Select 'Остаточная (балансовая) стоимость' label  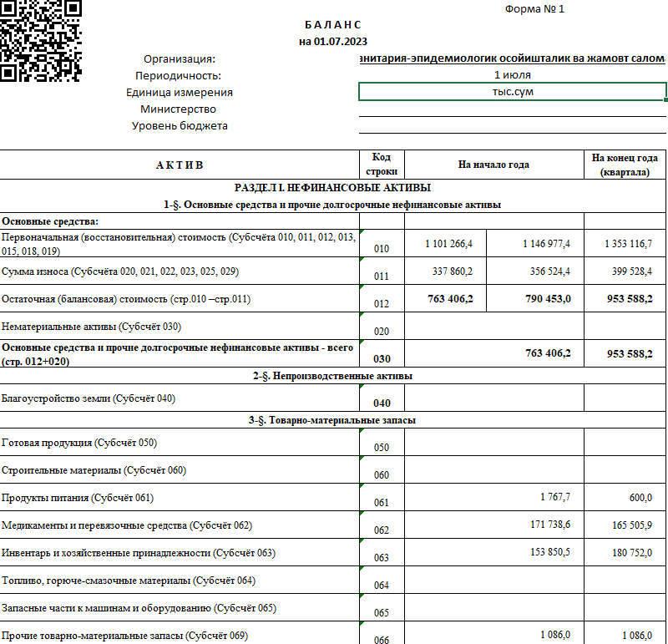(x=126, y=299)
